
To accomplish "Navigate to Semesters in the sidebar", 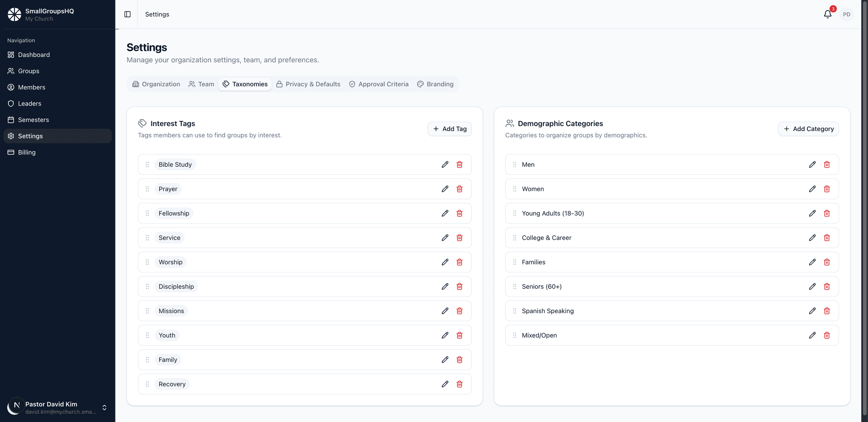I will tap(33, 120).
